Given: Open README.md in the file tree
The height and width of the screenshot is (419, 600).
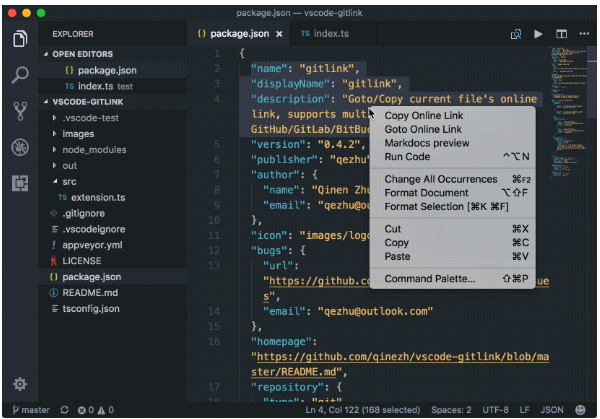Looking at the screenshot, I should 89,293.
